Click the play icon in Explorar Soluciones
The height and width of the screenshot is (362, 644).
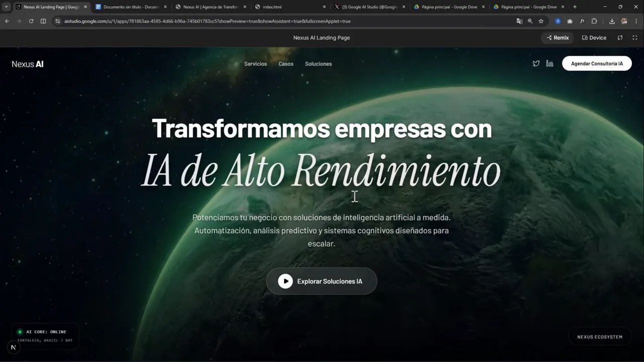pyautogui.click(x=285, y=281)
